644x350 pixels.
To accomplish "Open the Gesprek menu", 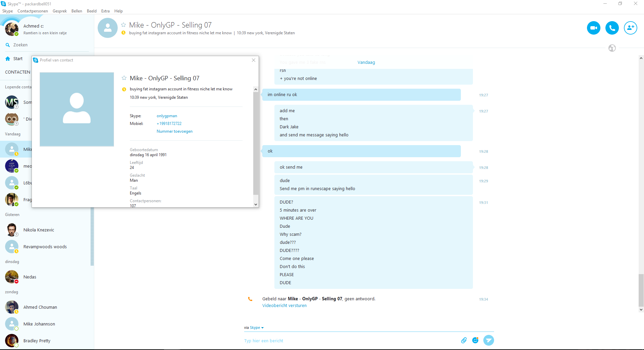I will coord(60,11).
